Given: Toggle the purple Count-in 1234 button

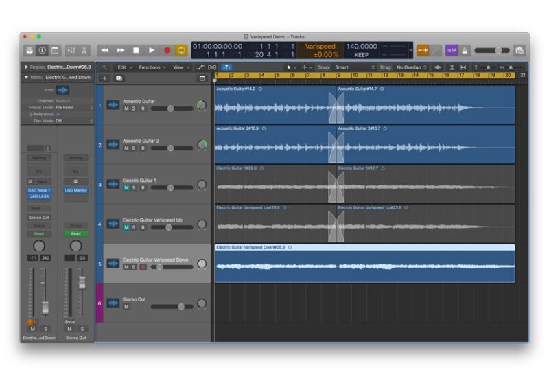Looking at the screenshot, I should [452, 50].
